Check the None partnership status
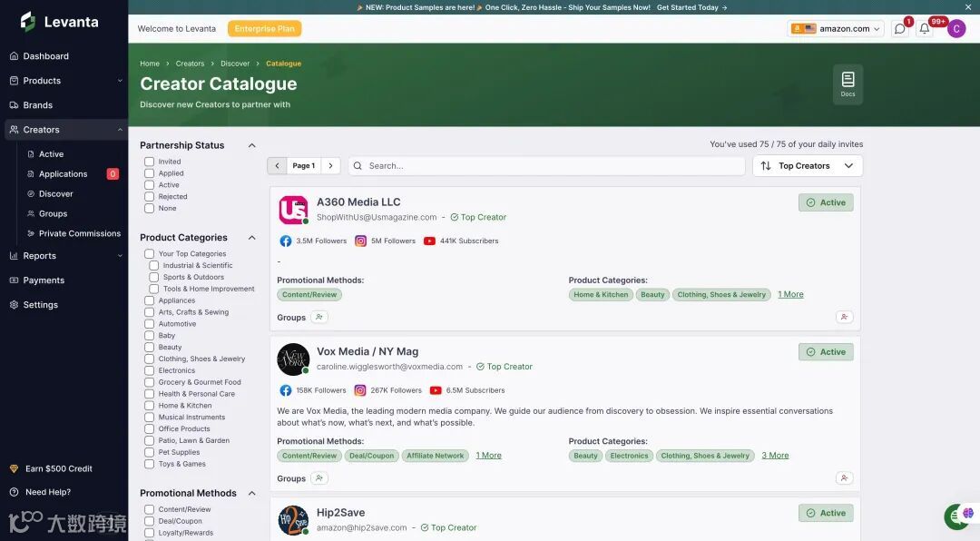This screenshot has height=541, width=980. coord(150,208)
